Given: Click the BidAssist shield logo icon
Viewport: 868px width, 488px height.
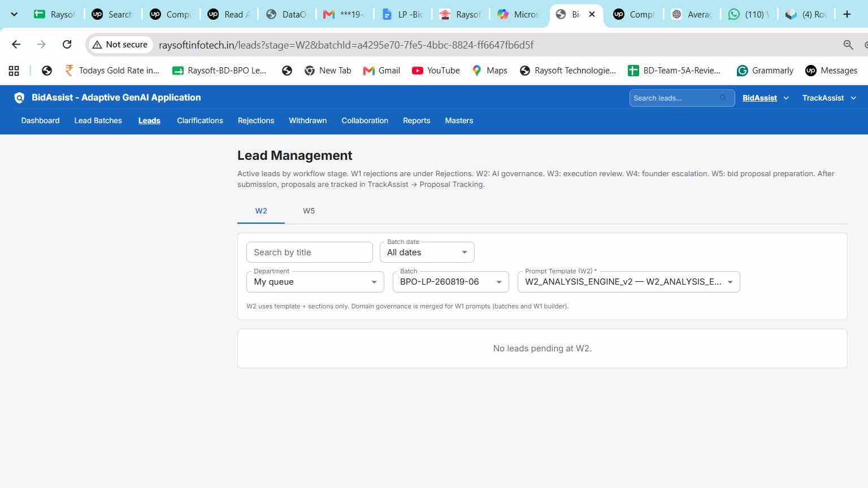Looking at the screenshot, I should point(19,98).
